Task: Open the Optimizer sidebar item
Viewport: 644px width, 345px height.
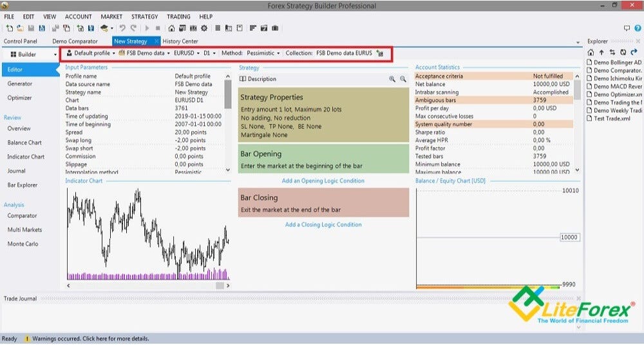Action: tap(19, 98)
